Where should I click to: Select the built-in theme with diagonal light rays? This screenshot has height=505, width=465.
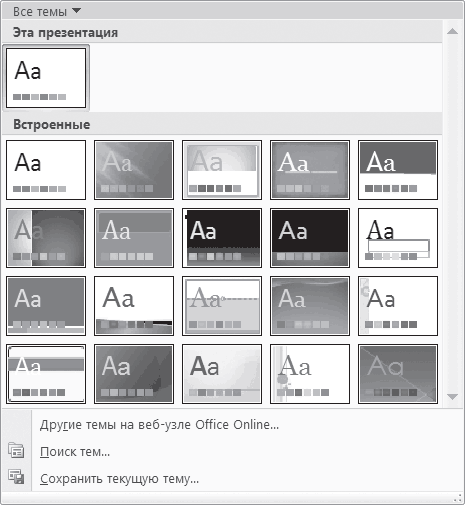coord(134,170)
